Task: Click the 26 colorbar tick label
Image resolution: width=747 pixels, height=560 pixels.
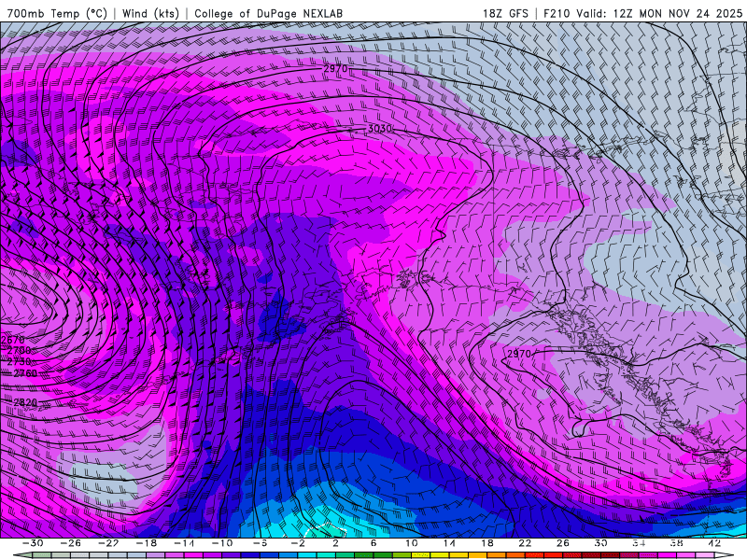Action: (x=563, y=543)
